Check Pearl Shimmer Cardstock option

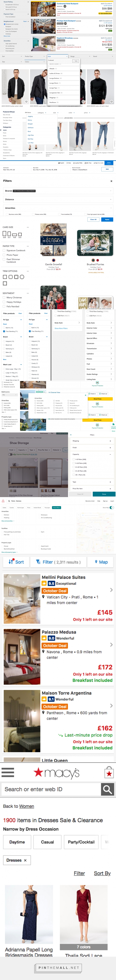coord(4,259)
